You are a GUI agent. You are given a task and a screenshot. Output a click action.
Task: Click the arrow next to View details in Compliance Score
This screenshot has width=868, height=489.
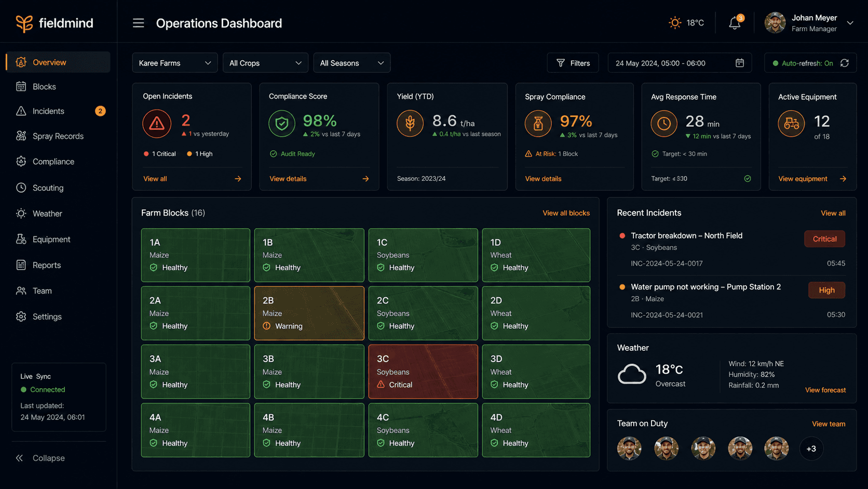[x=365, y=179]
